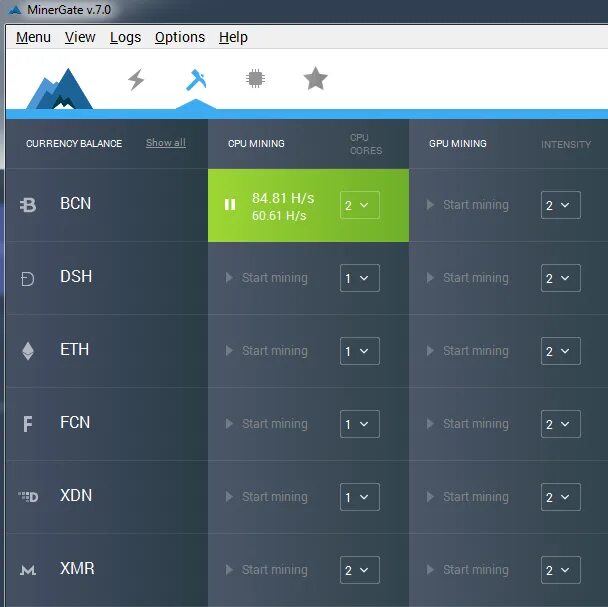The image size is (608, 607).
Task: Start GPU mining for XDN
Action: click(468, 496)
